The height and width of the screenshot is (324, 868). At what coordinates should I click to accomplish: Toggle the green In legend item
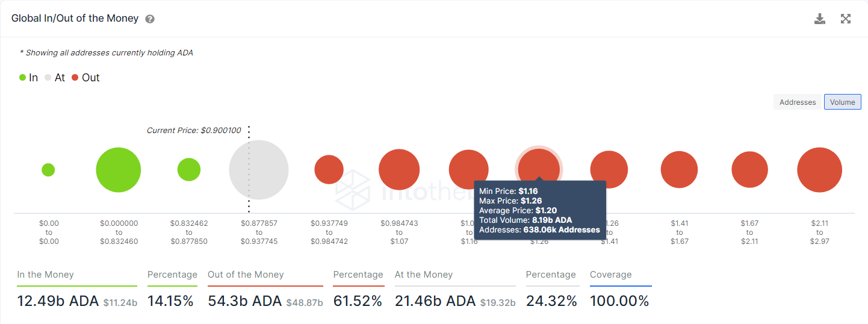coord(28,78)
